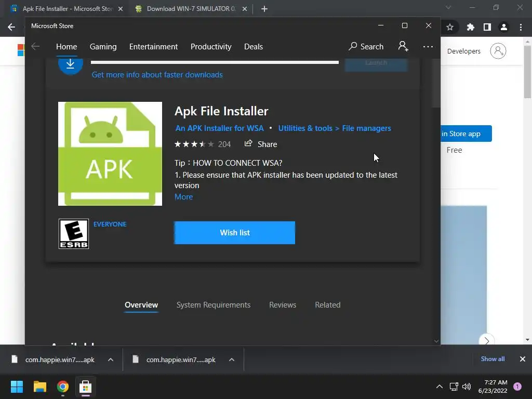Open Get more info about faster downloads
Image resolution: width=532 pixels, height=399 pixels.
pos(157,75)
